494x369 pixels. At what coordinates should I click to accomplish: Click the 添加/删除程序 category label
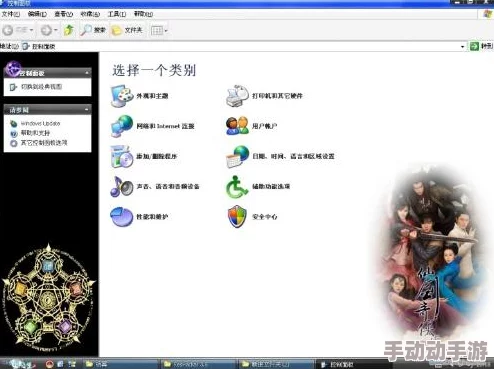[x=157, y=156]
